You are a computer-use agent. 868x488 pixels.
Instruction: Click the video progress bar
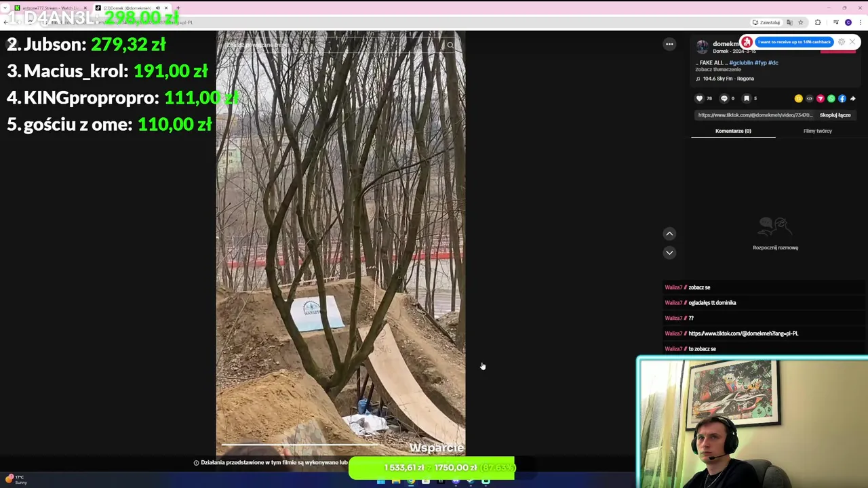point(340,445)
